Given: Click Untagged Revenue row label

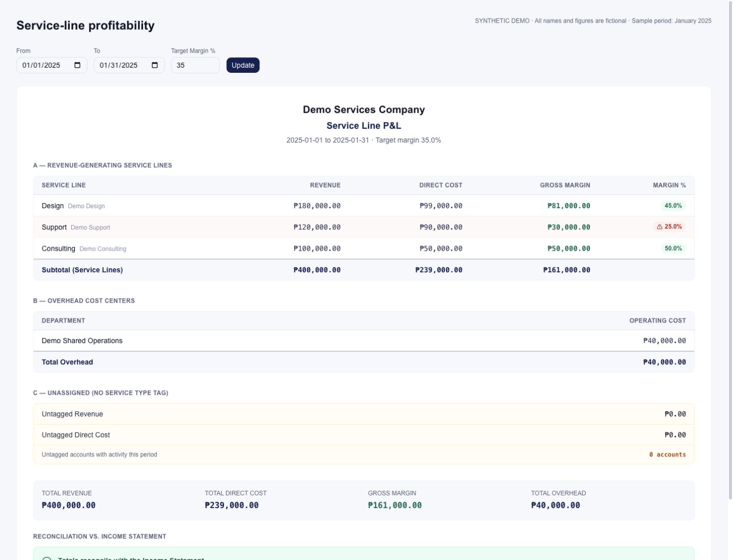Looking at the screenshot, I should (x=72, y=414).
